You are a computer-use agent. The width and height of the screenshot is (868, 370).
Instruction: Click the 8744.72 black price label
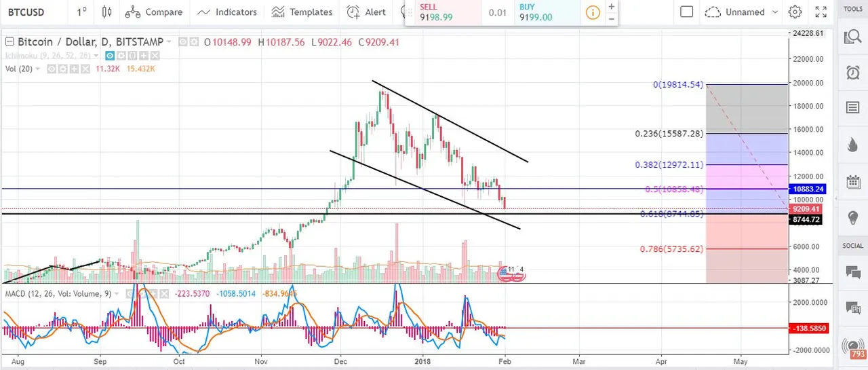pyautogui.click(x=806, y=219)
